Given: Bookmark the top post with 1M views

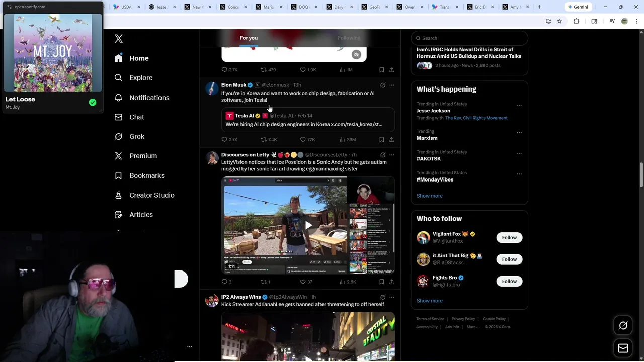Looking at the screenshot, I should pyautogui.click(x=382, y=70).
